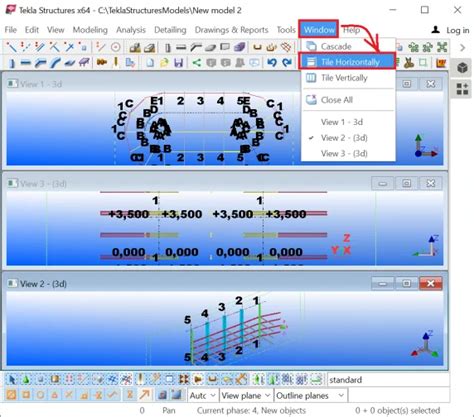Click the steel column tool icon
This screenshot has width=474, height=417.
pos(12,62)
